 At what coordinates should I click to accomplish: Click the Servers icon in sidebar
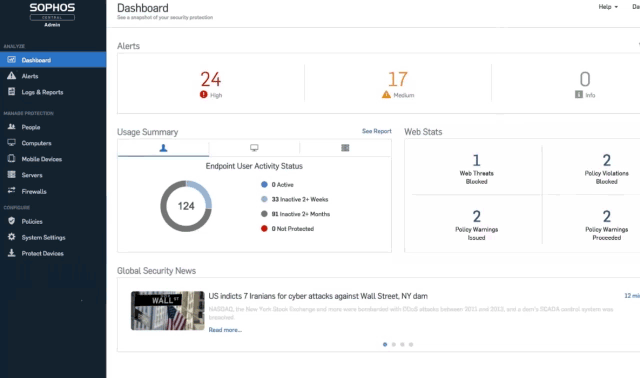point(11,174)
